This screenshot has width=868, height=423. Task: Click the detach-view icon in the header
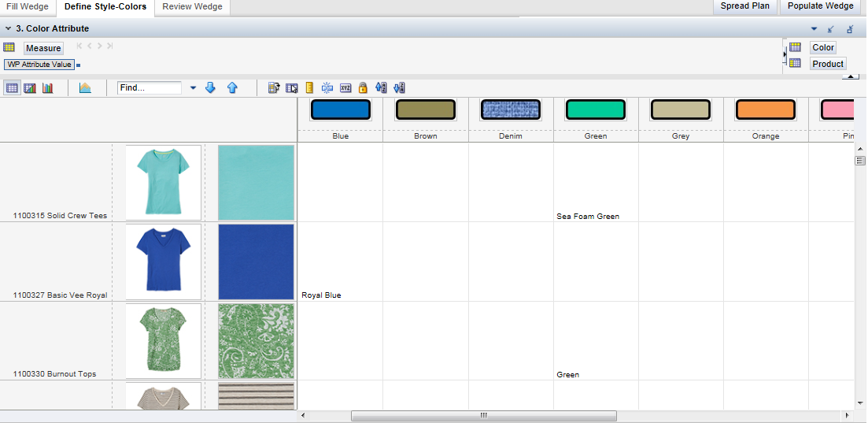(850, 29)
